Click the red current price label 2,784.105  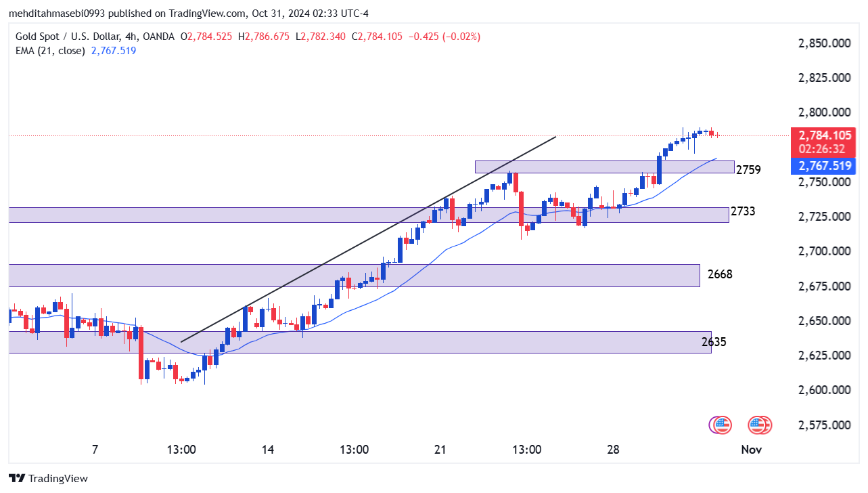pyautogui.click(x=823, y=135)
